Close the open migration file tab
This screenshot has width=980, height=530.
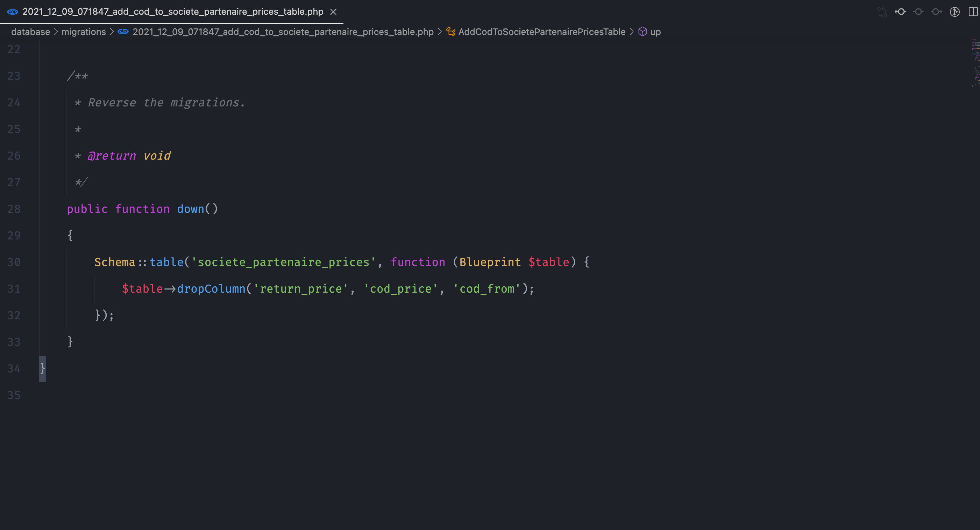(x=334, y=12)
